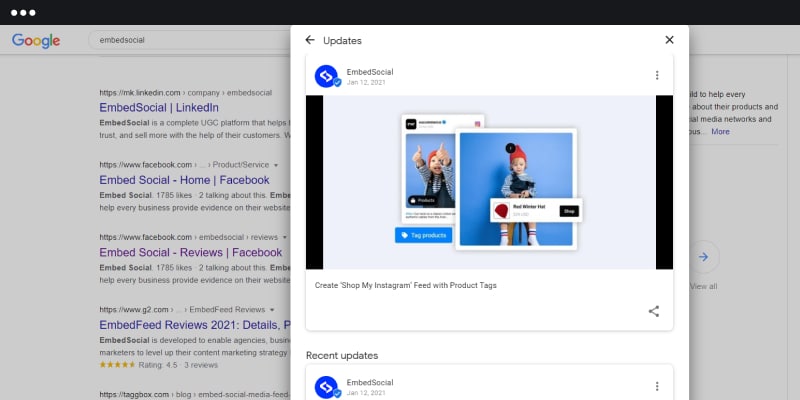The width and height of the screenshot is (800, 400).
Task: Click the taggbox.com breadcrumb URL
Action: (194, 394)
